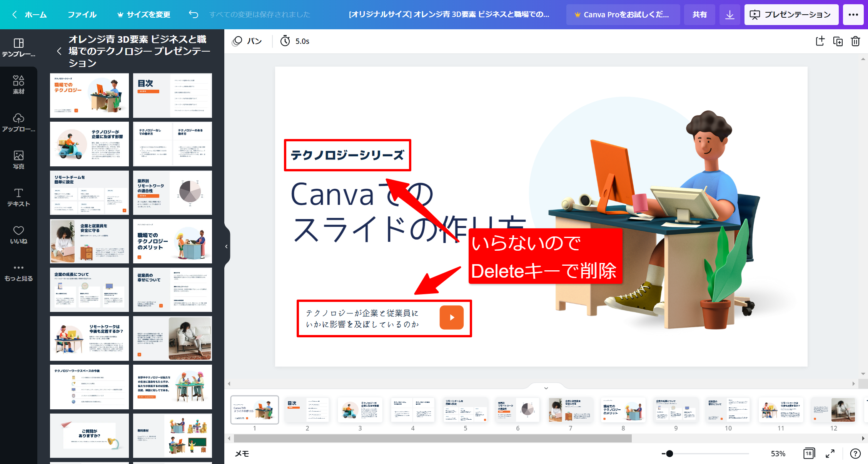The width and height of the screenshot is (868, 464).
Task: Go back from the template set title
Action: click(59, 51)
